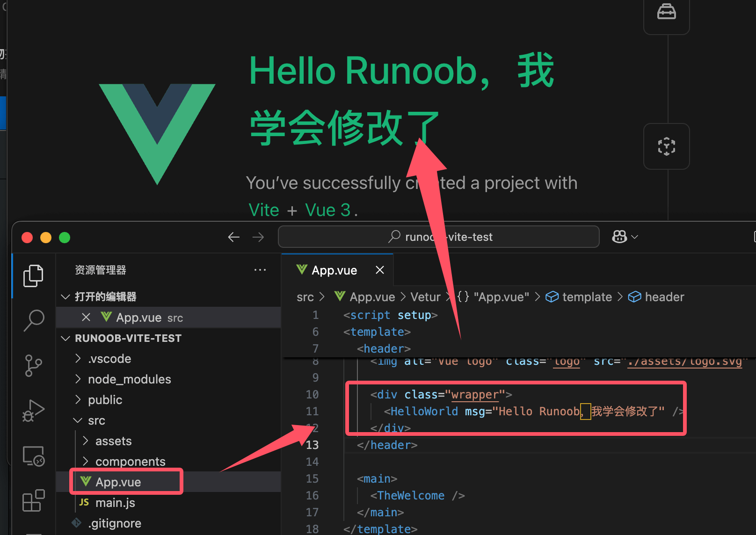Image resolution: width=756 pixels, height=535 pixels.
Task: Open the Explorer view in activity bar
Action: tap(33, 276)
